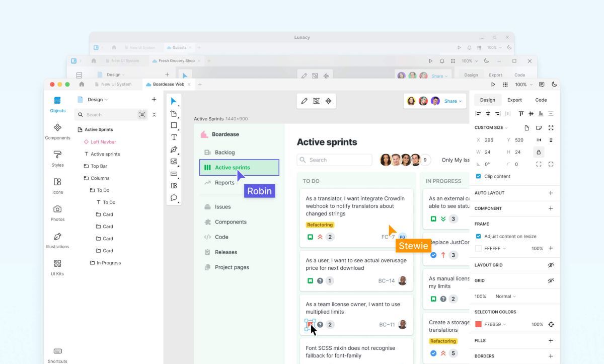Align selection to left edge

point(478,114)
